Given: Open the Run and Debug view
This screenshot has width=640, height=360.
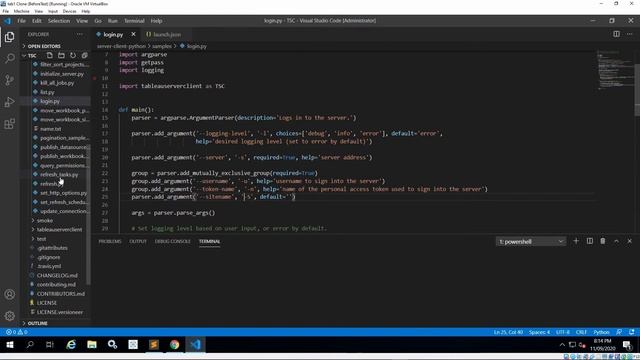Looking at the screenshot, I should pos(9,102).
